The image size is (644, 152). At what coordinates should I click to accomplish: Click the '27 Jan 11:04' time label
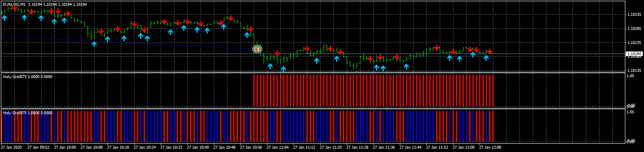tap(277, 147)
